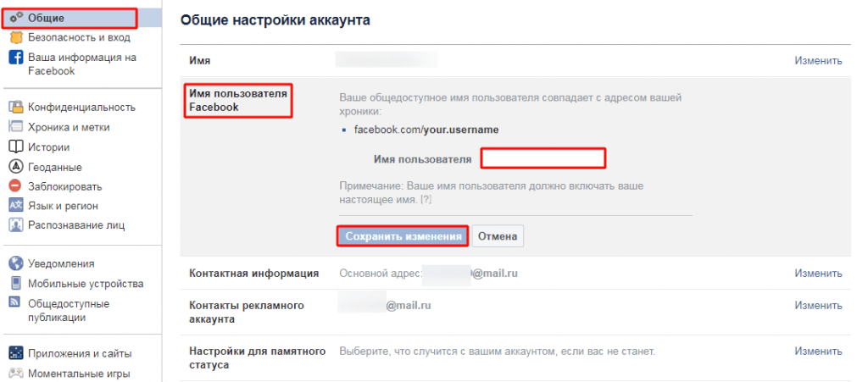The height and width of the screenshot is (382, 868).
Task: Click the book icon beside Истории
Action: coord(15,147)
